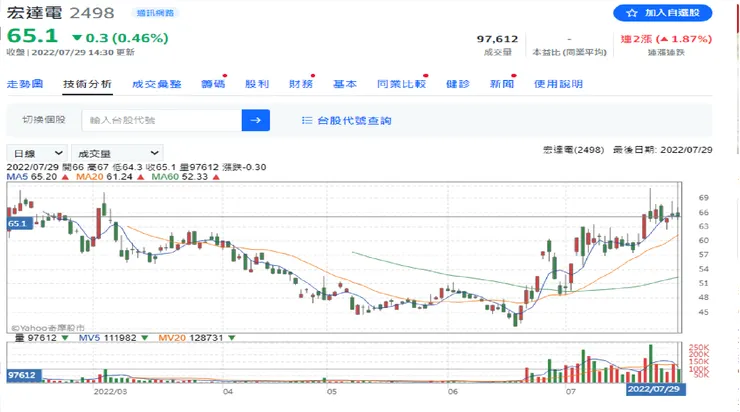Click the stock name 宏達電 2498 heading

tap(60, 13)
